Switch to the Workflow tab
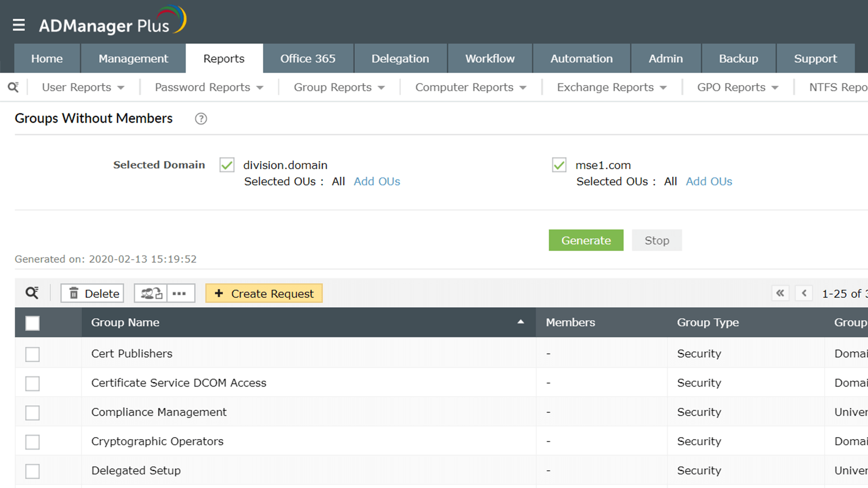This screenshot has width=868, height=488. point(490,59)
